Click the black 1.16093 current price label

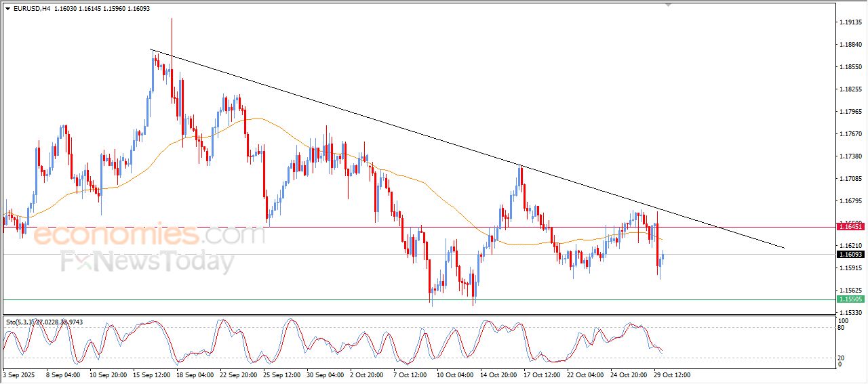(850, 255)
